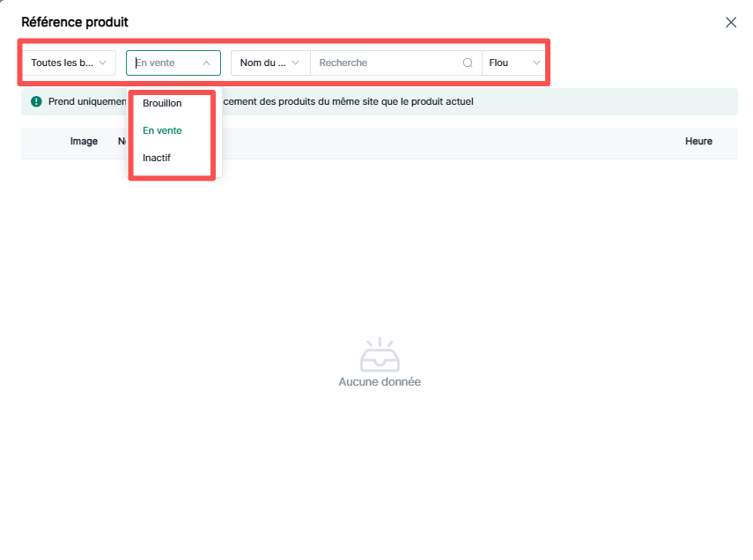This screenshot has height=560, width=753.
Task: Expand the Flou match mode dropdown
Action: tap(513, 63)
